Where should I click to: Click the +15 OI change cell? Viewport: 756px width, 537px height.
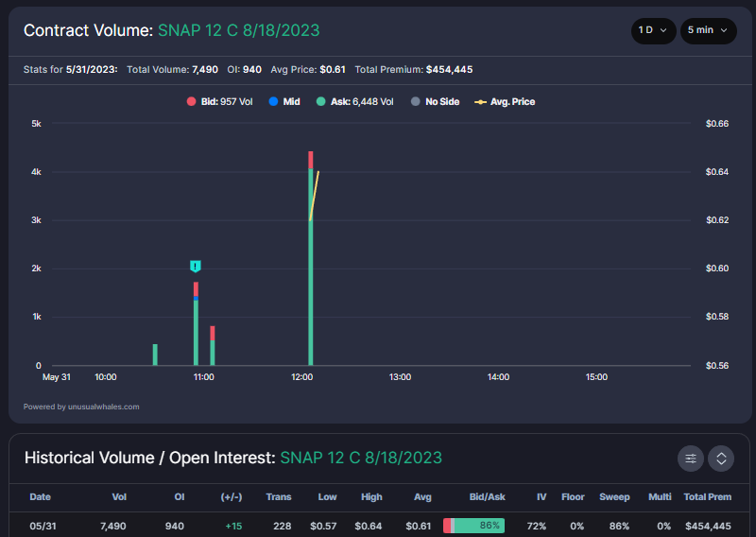[x=233, y=526]
